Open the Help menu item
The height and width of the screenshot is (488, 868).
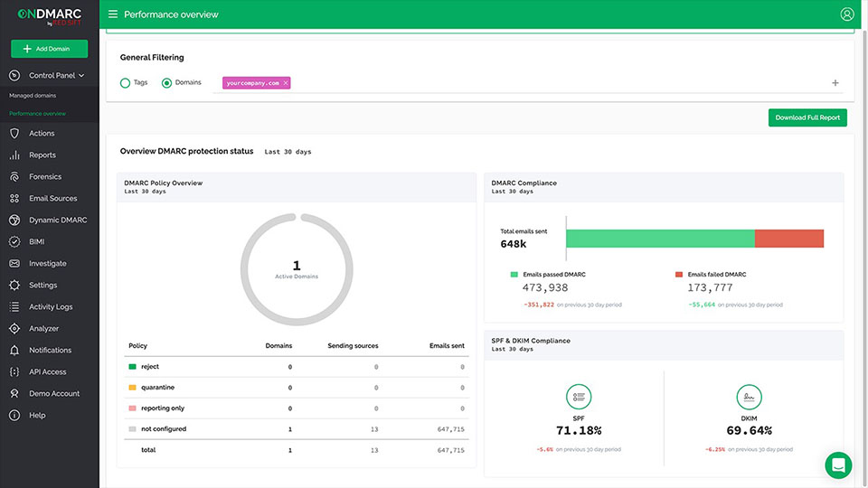37,415
